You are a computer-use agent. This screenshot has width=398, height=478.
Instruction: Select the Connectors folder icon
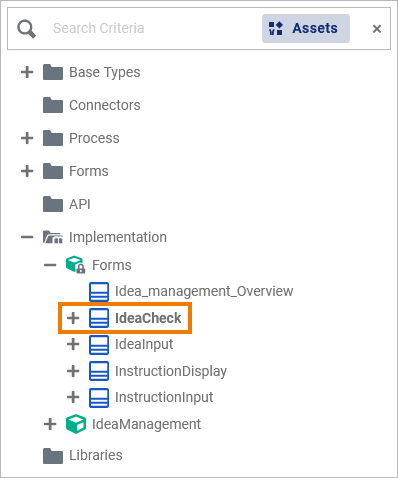coord(53,105)
